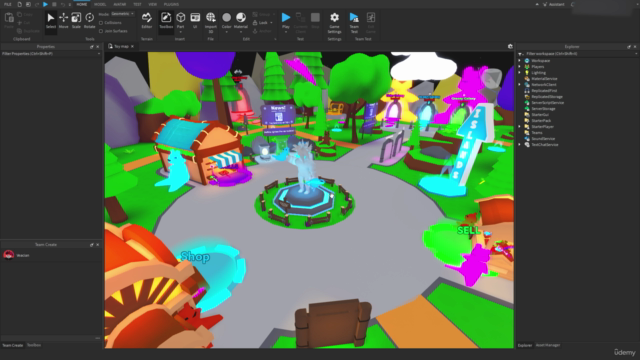
Task: Expand the Part dropdown arrow
Action: (x=180, y=32)
